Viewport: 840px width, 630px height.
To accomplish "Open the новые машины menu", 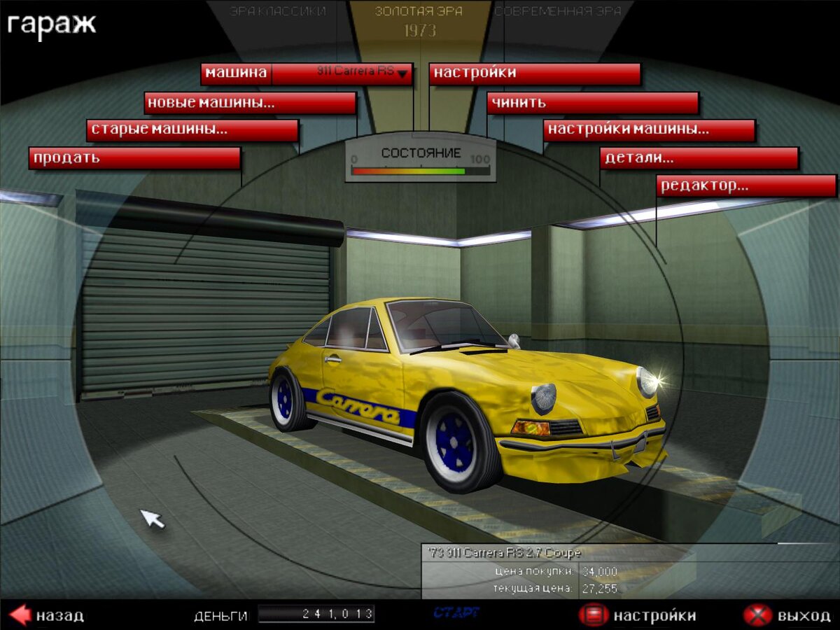I will (251, 103).
